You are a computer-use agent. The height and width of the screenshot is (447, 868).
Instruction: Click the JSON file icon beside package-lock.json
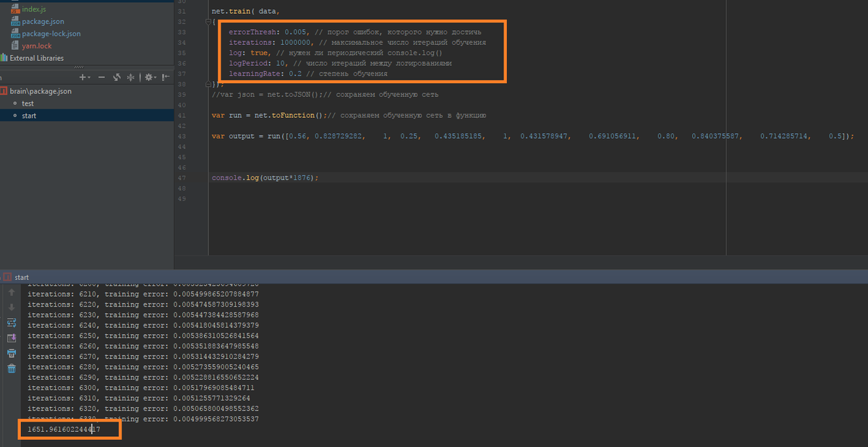point(15,33)
